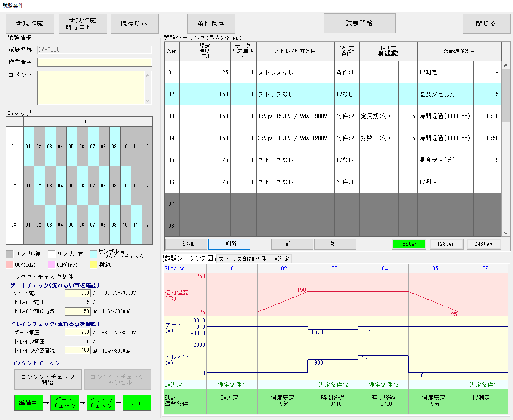Go to previous with 前へ

[x=292, y=244]
